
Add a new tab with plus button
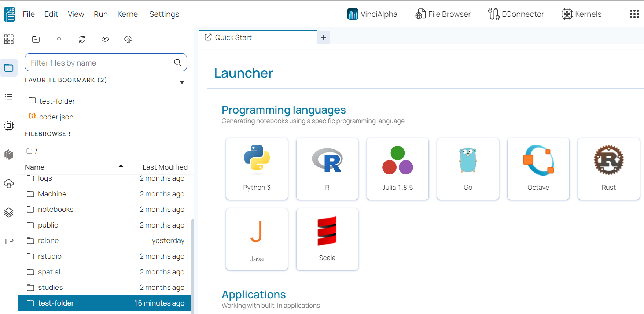pyautogui.click(x=324, y=37)
